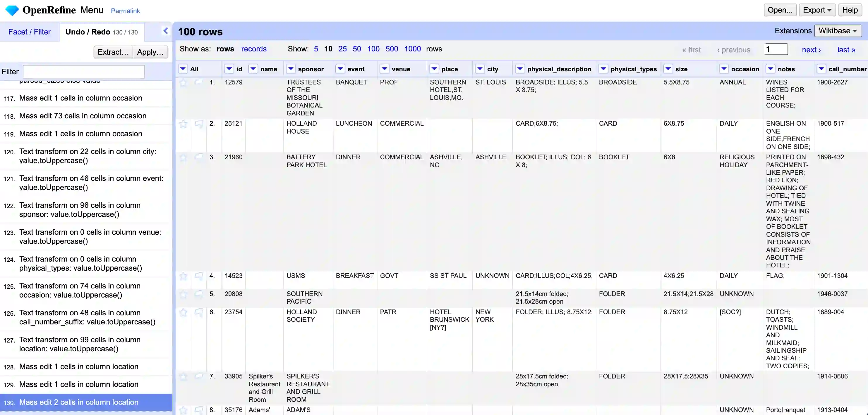Collapse the left panel with arrow icon
Viewport: 868px width, 415px height.
[165, 31]
